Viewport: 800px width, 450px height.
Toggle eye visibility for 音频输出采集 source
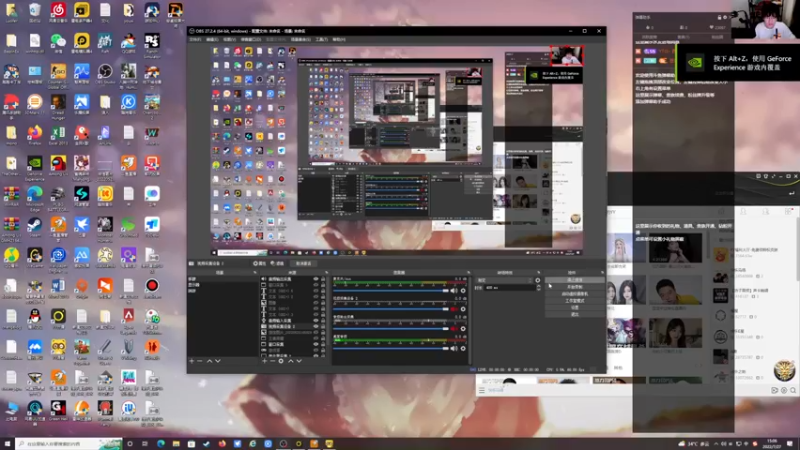point(316,279)
